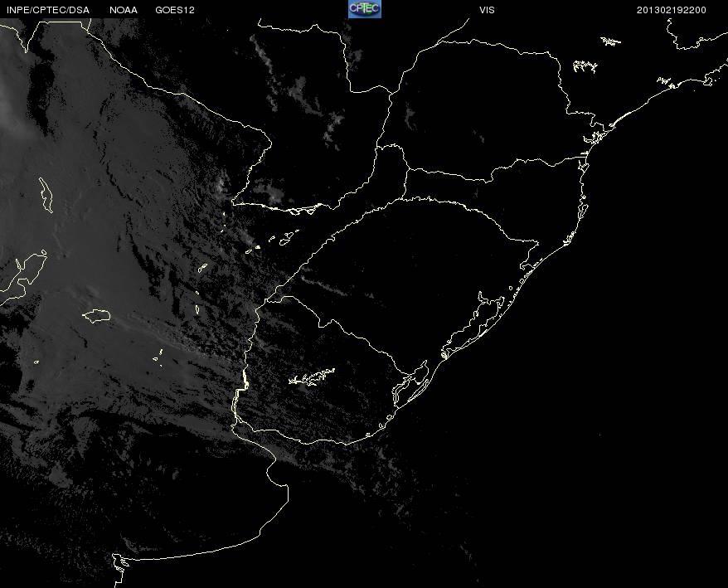Click the coastal cape at the bottom edge
The width and height of the screenshot is (728, 588).
point(119,569)
